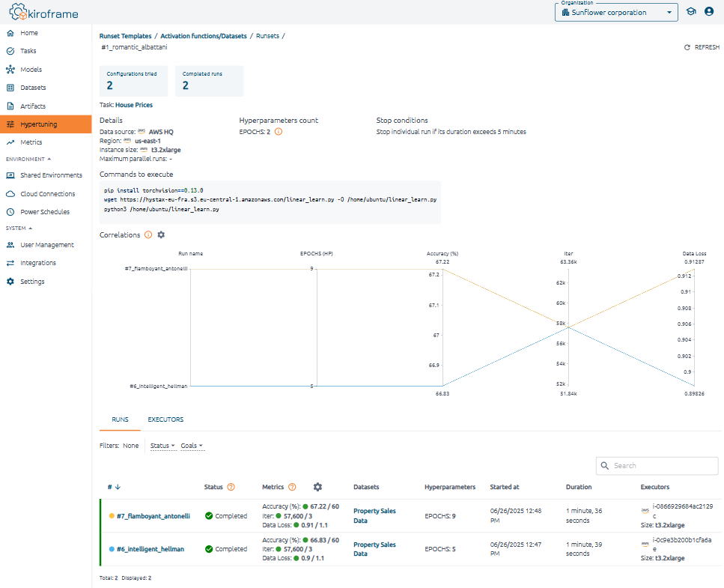Click the runs Search input field

click(662, 466)
